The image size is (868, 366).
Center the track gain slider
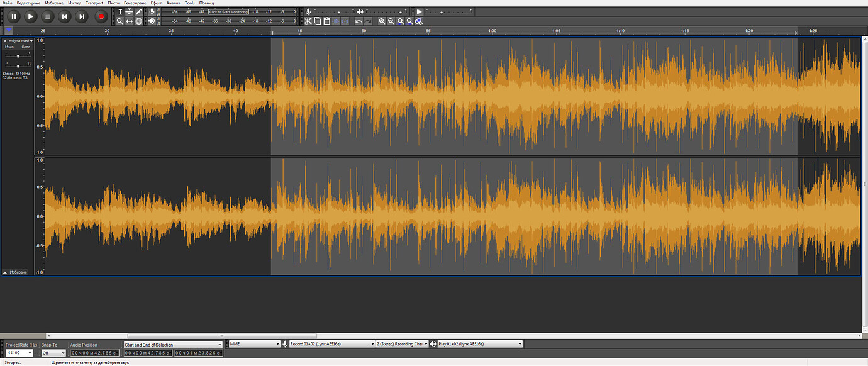tap(18, 55)
